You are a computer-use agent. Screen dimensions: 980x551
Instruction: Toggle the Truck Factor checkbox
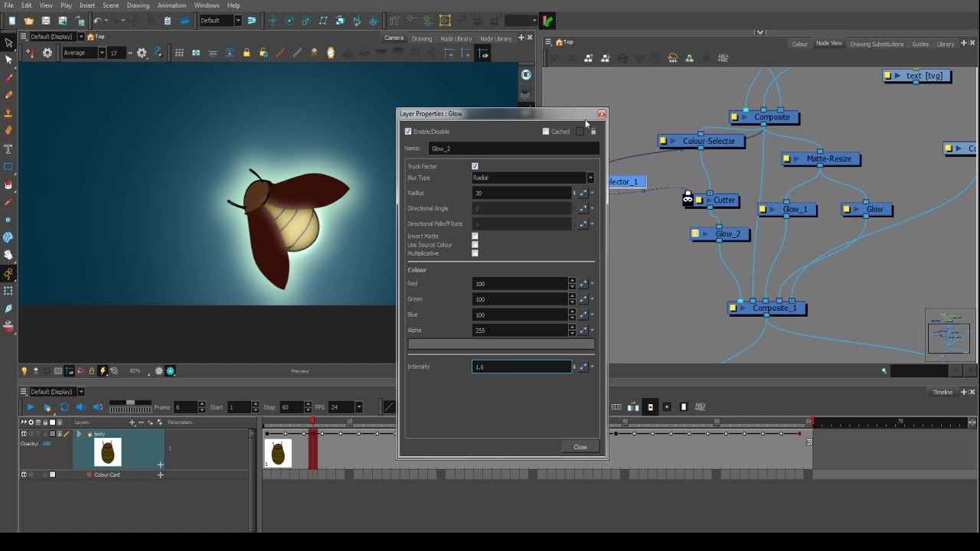[x=475, y=166]
